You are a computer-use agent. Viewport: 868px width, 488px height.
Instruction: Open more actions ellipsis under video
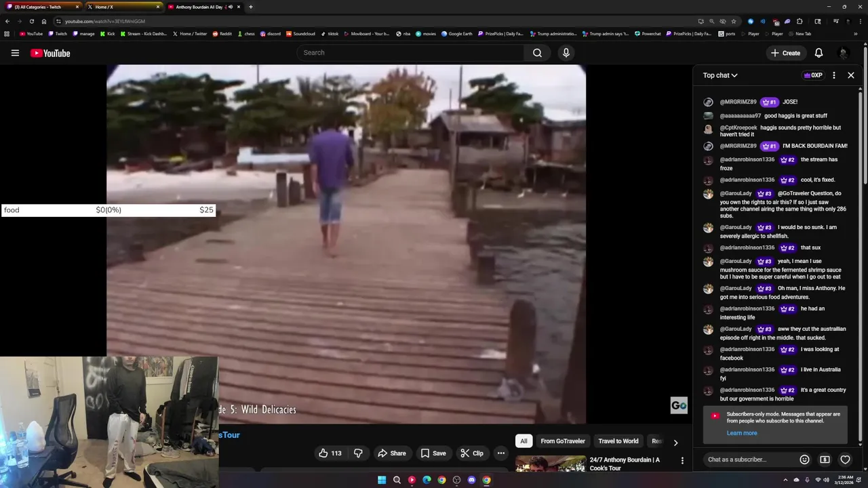501,453
